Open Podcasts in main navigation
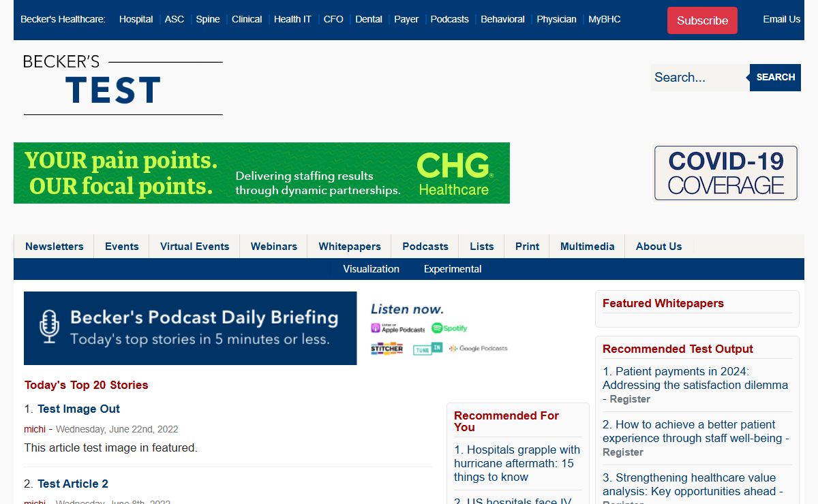The width and height of the screenshot is (818, 504). (425, 247)
